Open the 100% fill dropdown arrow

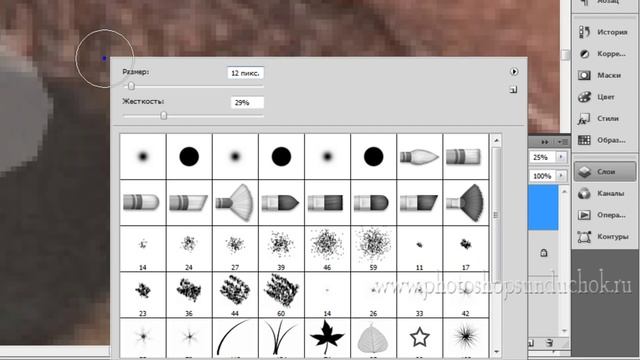(561, 176)
